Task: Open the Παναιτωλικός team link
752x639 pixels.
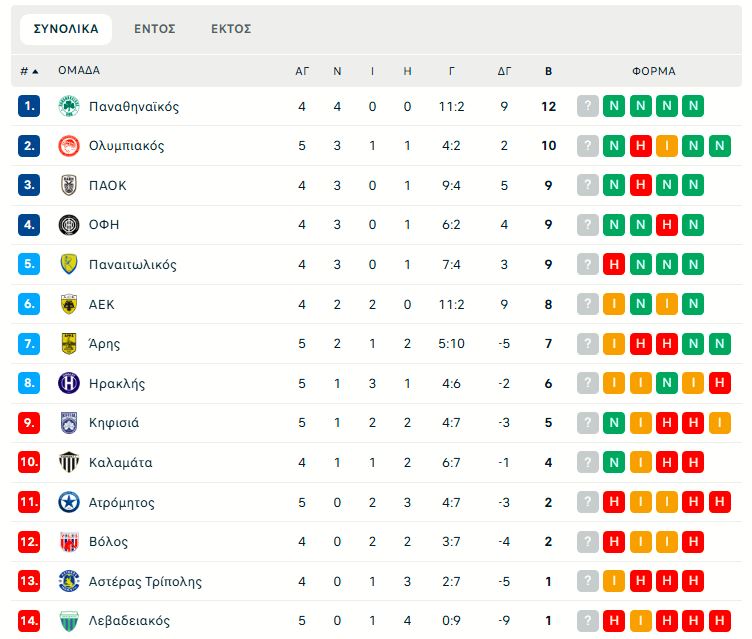Action: pos(133,264)
